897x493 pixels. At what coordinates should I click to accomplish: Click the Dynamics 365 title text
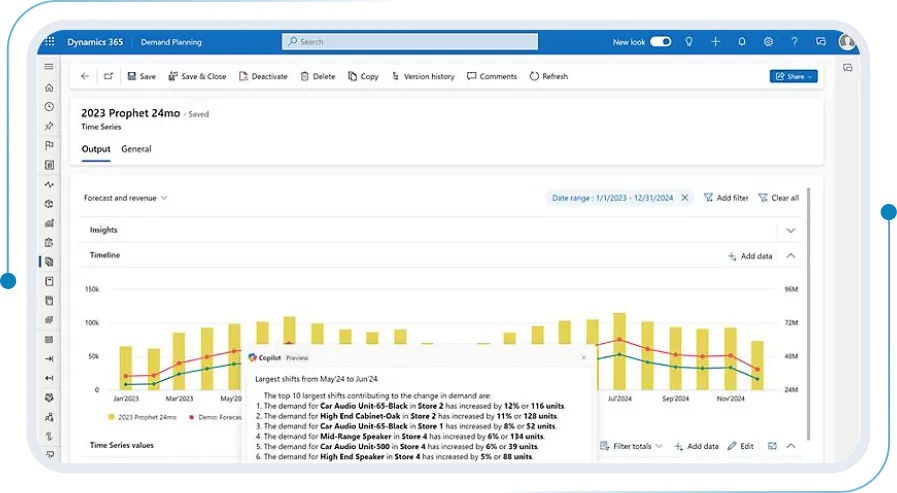pos(95,42)
